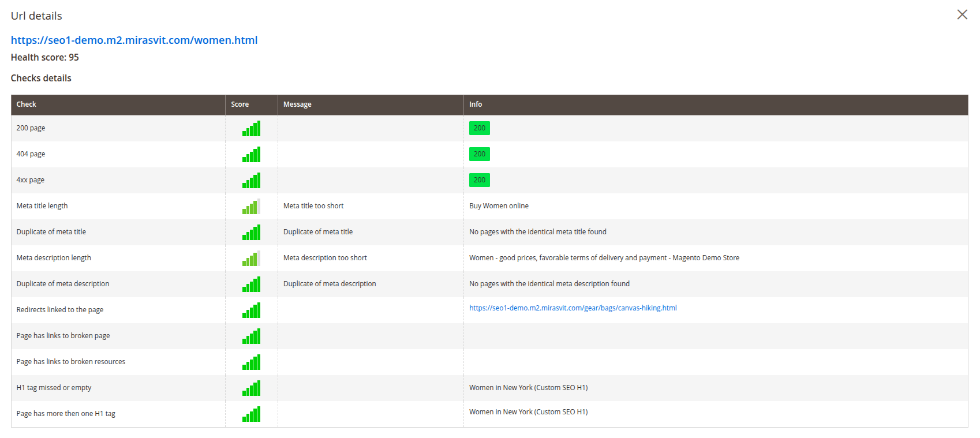This screenshot has width=980, height=438.
Task: Click score bars for Redirects linked to the page
Action: (x=251, y=310)
